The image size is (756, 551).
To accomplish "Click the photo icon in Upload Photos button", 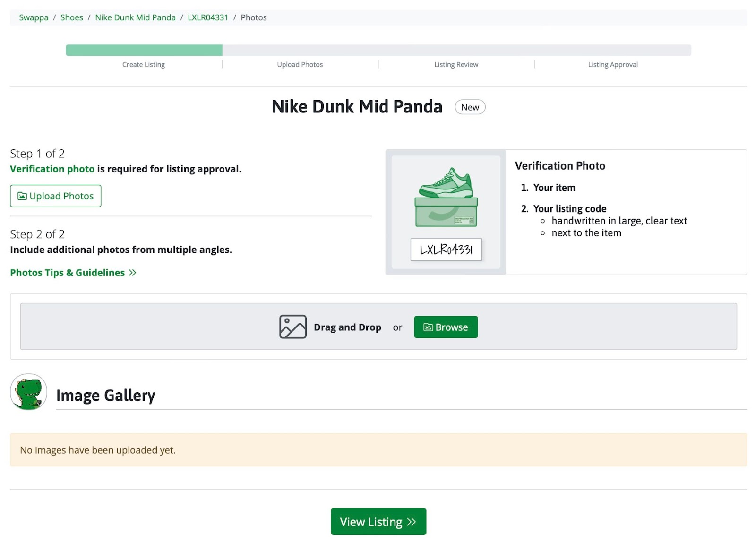I will click(22, 196).
